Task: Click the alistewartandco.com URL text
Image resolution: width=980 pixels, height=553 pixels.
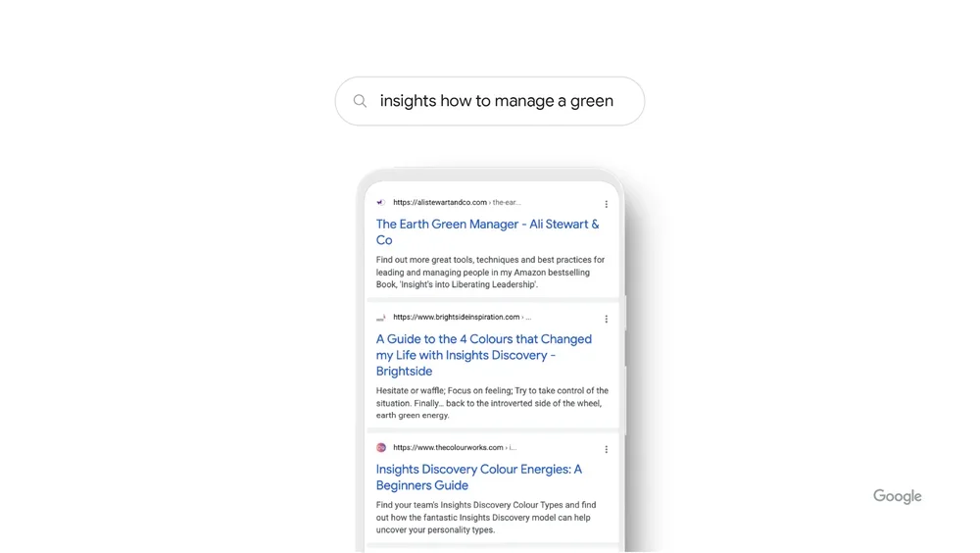Action: pyautogui.click(x=440, y=203)
